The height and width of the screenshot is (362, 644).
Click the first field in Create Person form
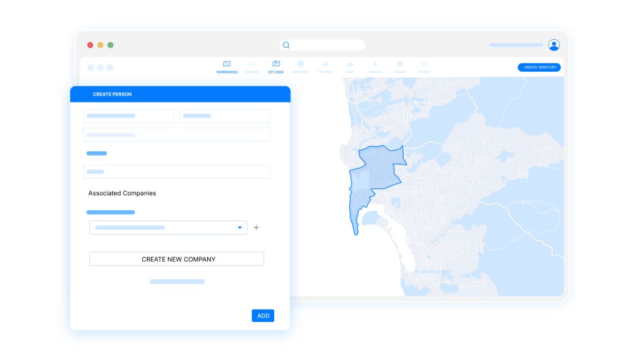[128, 116]
